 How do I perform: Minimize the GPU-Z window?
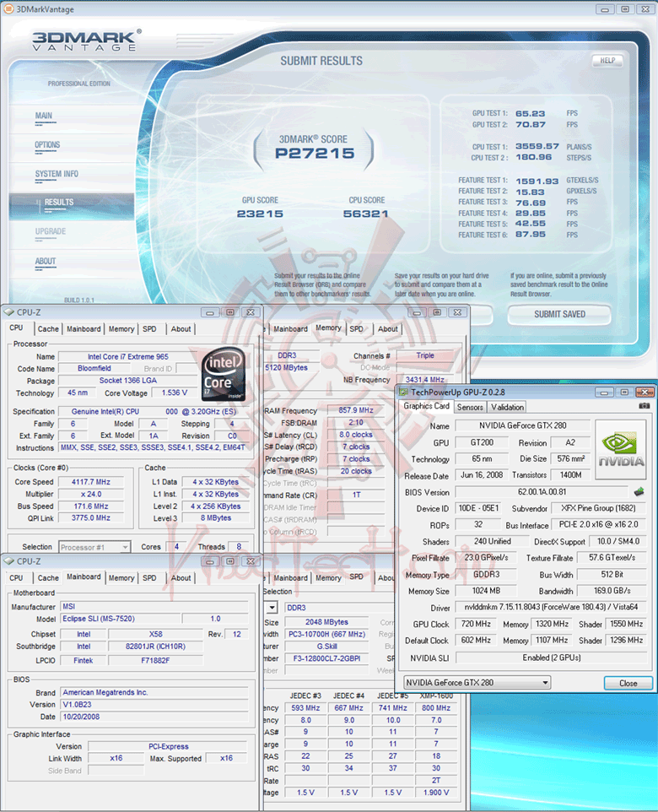coord(604,392)
